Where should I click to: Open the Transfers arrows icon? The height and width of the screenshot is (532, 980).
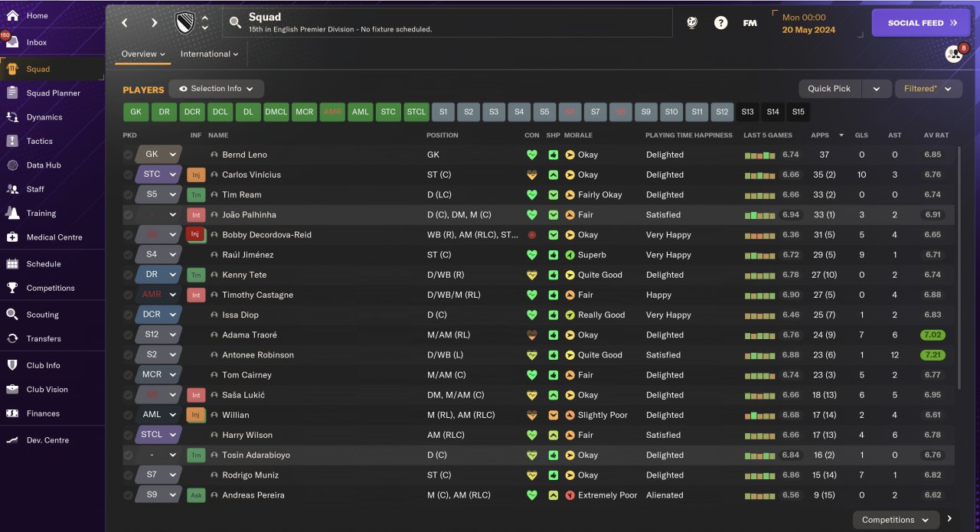pos(12,338)
